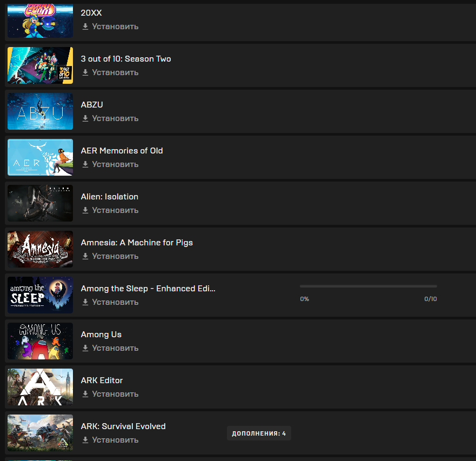Click the "Alien: Isolation" title
Viewport: 476px width, 461px height.
click(x=110, y=197)
